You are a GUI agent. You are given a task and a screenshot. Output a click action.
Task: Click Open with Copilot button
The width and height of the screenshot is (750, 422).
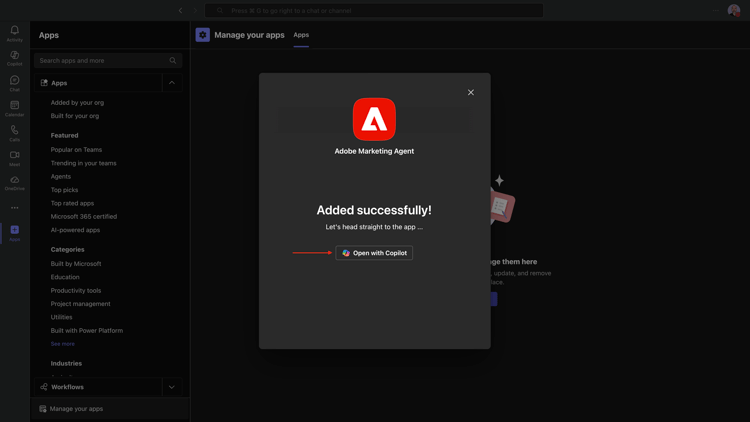374,253
